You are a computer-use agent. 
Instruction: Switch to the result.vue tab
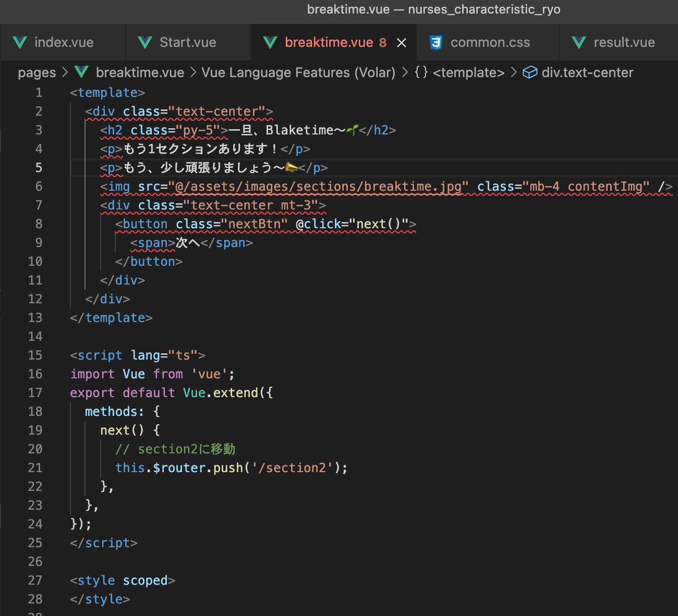coord(624,42)
